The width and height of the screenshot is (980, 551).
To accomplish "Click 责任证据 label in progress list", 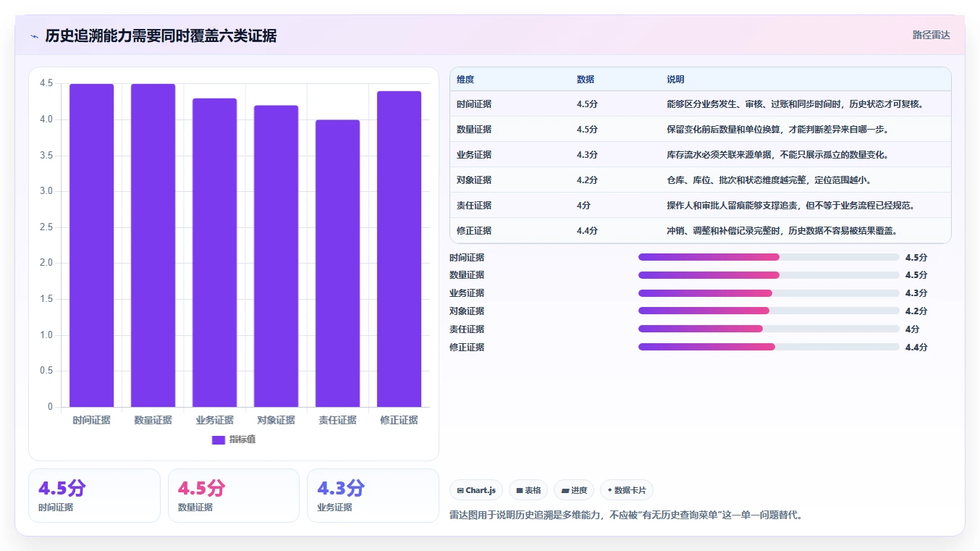I will point(467,329).
